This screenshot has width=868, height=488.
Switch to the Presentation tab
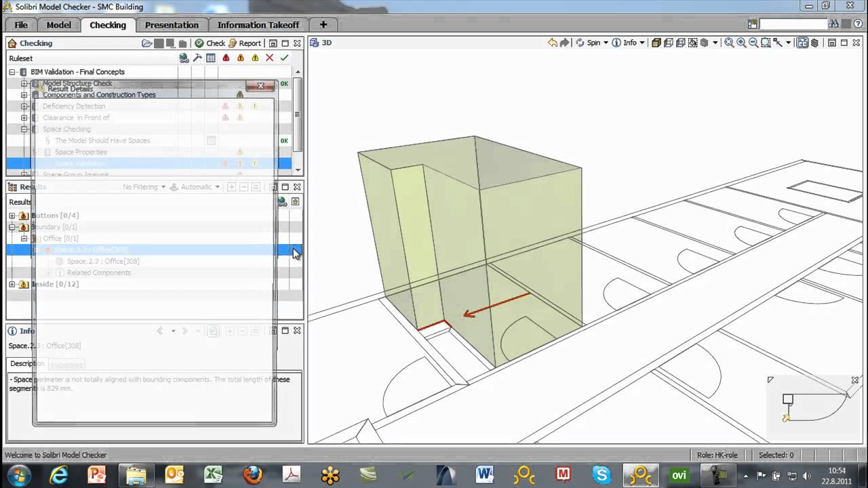coord(172,25)
